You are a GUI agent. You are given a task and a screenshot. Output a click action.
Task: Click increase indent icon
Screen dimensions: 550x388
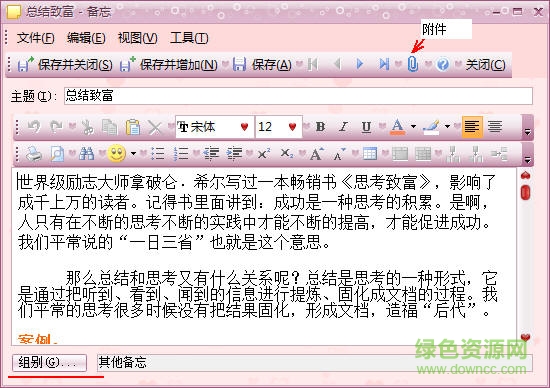tap(234, 154)
